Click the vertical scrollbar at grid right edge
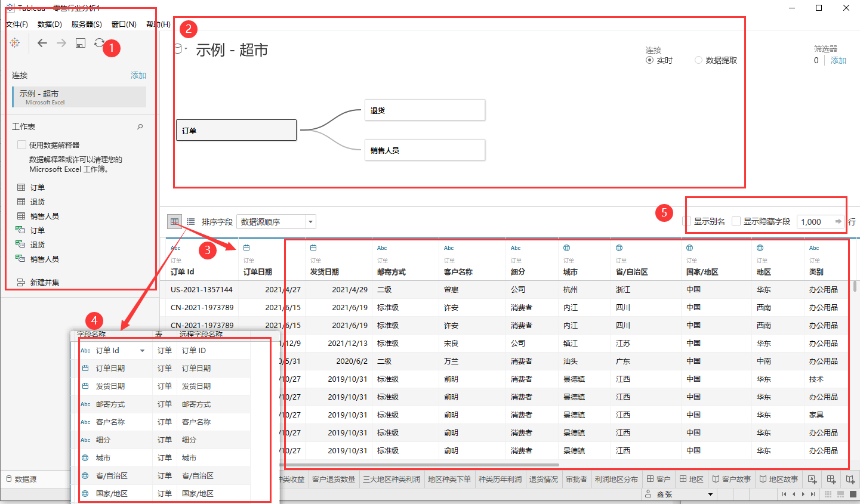Screen dimensions: 860x504 coord(855,286)
